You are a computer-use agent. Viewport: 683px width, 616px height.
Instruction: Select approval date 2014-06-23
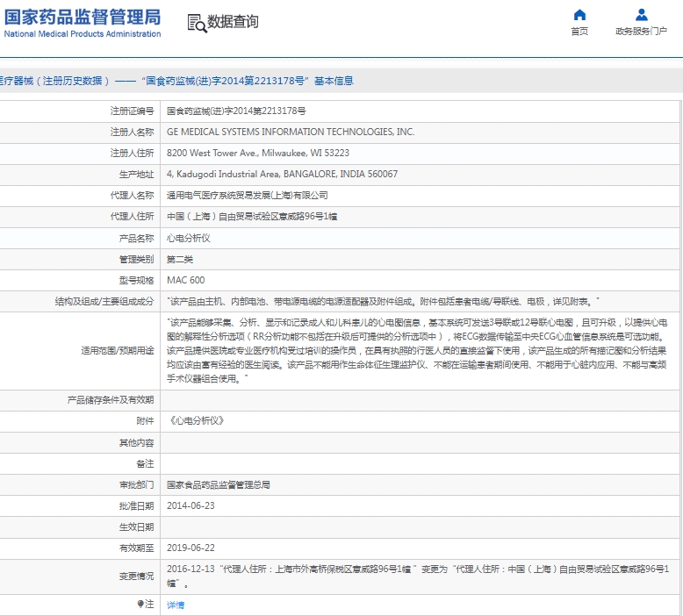(191, 505)
